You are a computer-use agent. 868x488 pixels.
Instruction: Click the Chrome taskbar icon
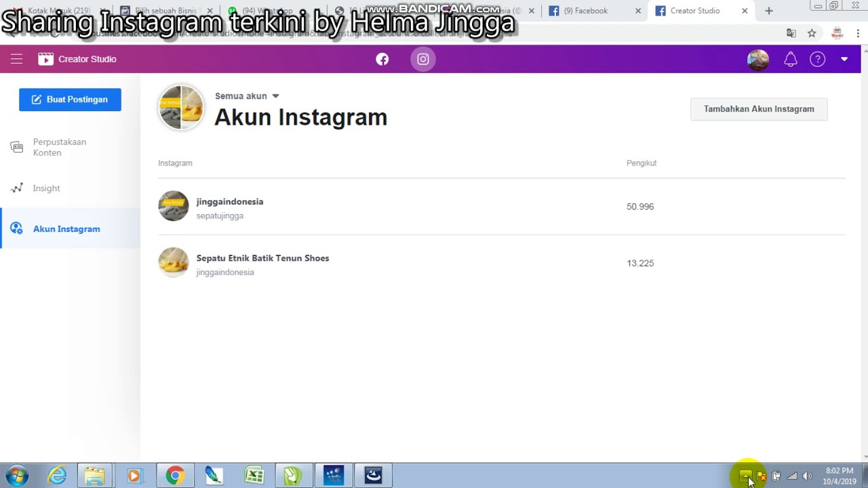[175, 476]
